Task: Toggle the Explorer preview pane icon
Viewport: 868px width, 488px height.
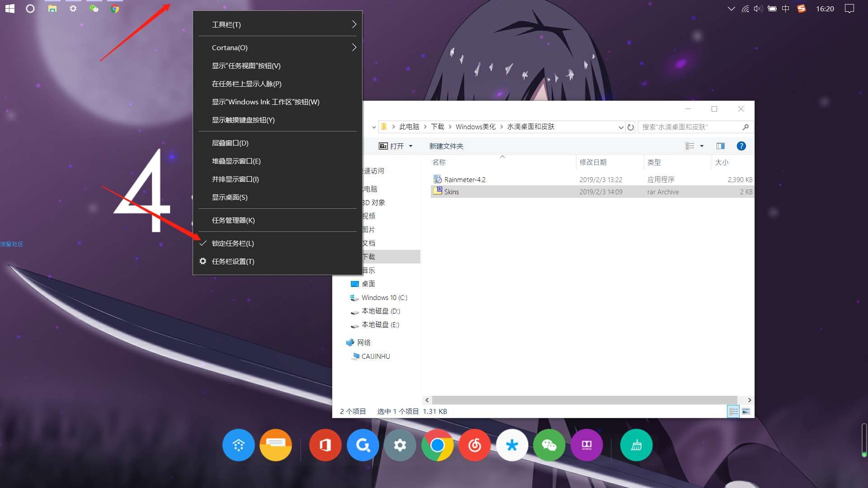Action: click(x=721, y=146)
